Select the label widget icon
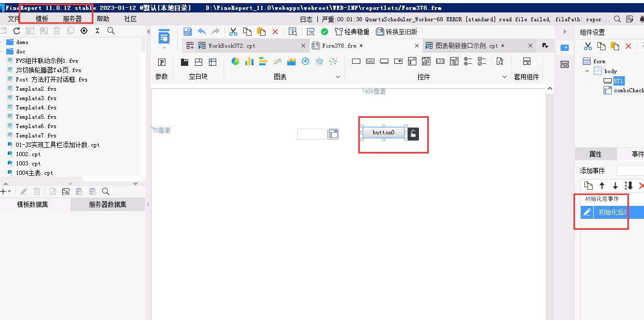 coord(370,61)
